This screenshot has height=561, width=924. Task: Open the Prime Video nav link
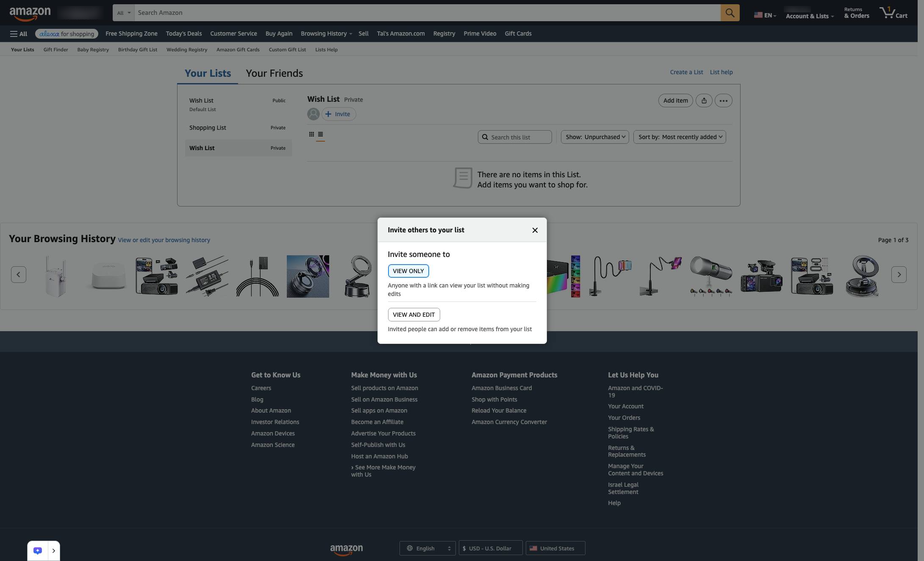tap(480, 34)
